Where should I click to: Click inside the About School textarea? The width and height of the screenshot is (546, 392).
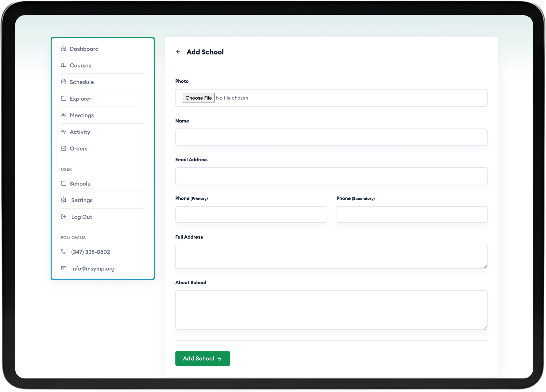[331, 310]
